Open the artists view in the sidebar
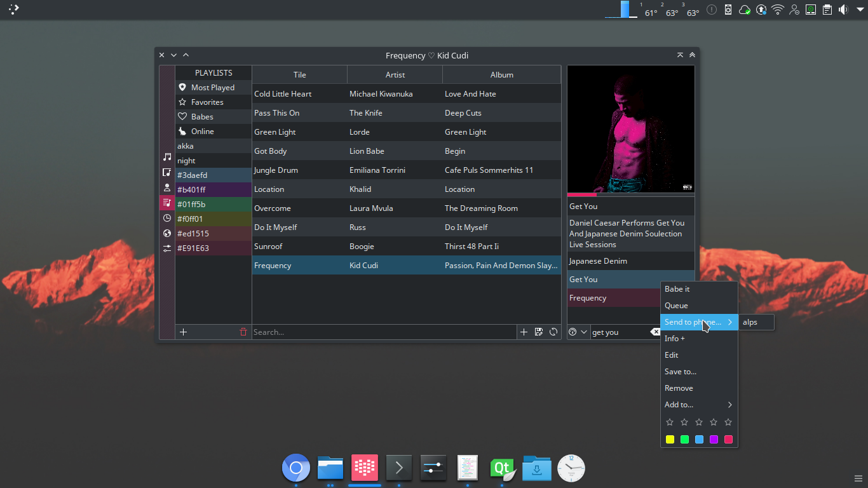This screenshot has height=488, width=868. (167, 188)
